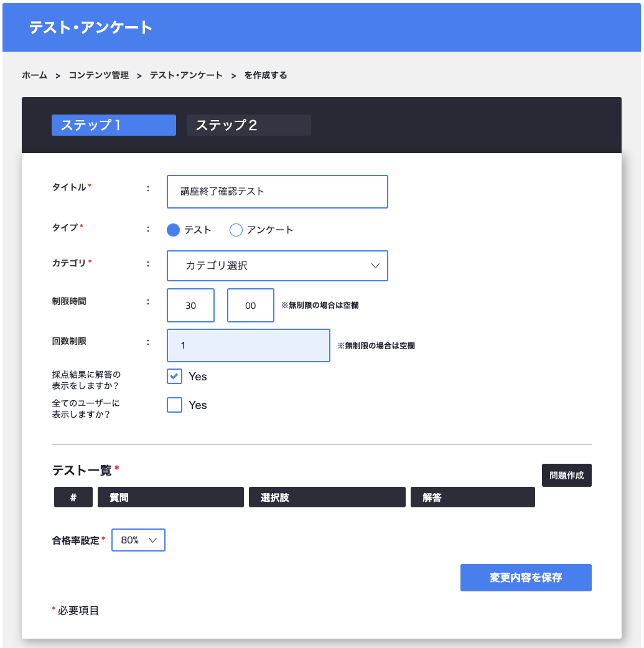Image resolution: width=644 pixels, height=648 pixels.
Task: Click the 変更内容を保存 button
Action: coord(525,578)
